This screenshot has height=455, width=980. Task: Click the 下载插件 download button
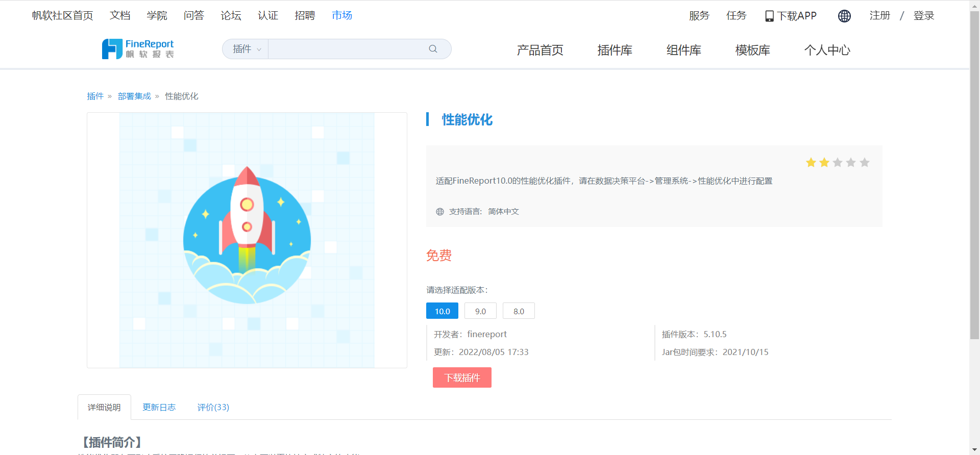462,377
